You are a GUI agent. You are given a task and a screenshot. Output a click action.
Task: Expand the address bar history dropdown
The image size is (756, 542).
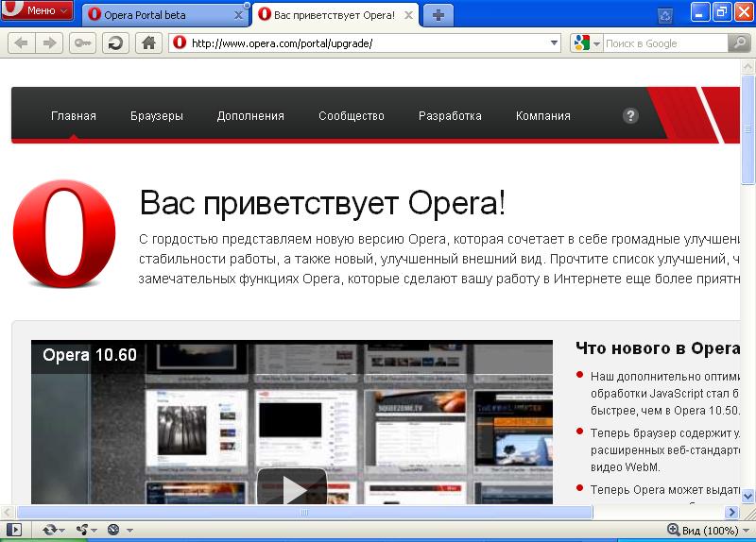(x=554, y=43)
